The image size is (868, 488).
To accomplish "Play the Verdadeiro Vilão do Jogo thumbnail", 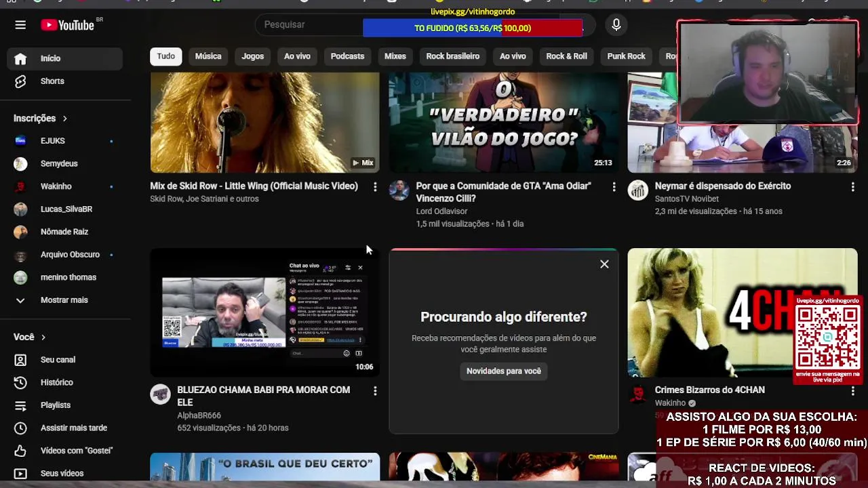I will (x=504, y=122).
